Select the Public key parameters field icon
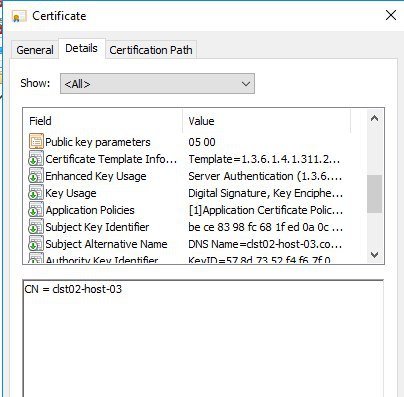Image resolution: width=404 pixels, height=397 pixels. [36, 141]
